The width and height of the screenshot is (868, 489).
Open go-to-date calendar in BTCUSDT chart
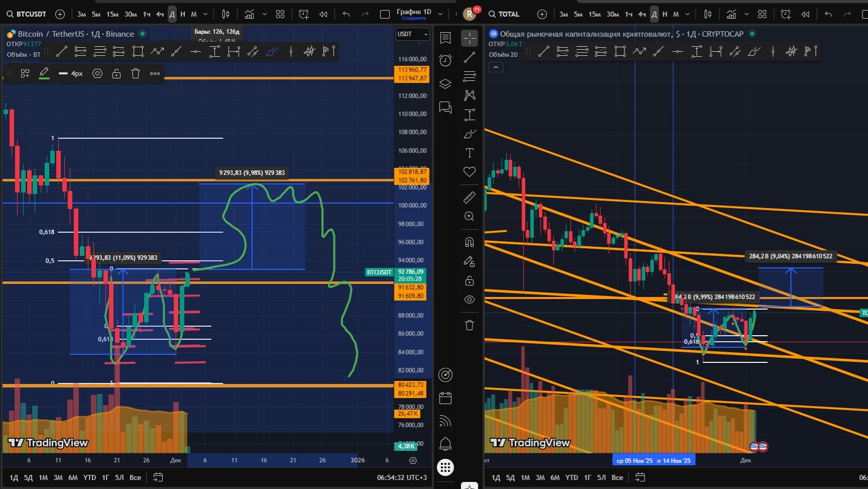pyautogui.click(x=158, y=477)
